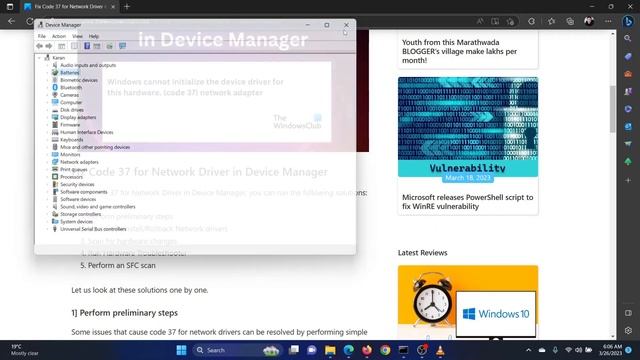Select the Software devices category
This screenshot has width=640, height=360.
point(78,199)
